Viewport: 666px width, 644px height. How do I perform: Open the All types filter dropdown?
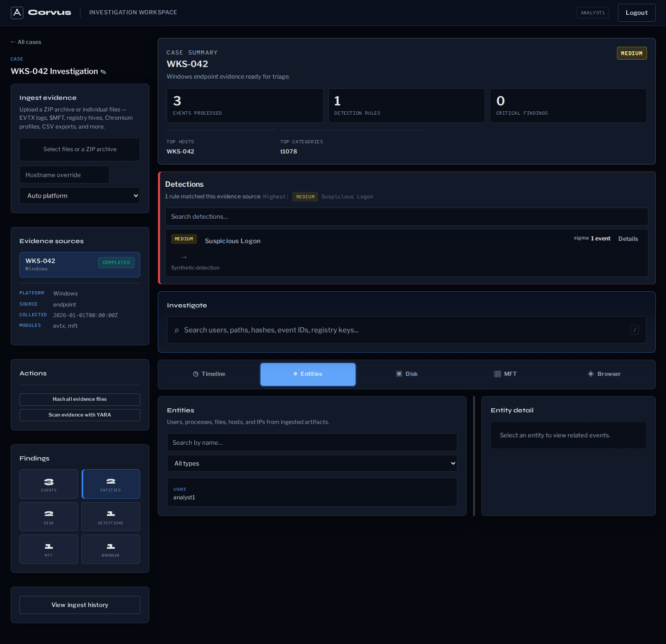click(312, 463)
